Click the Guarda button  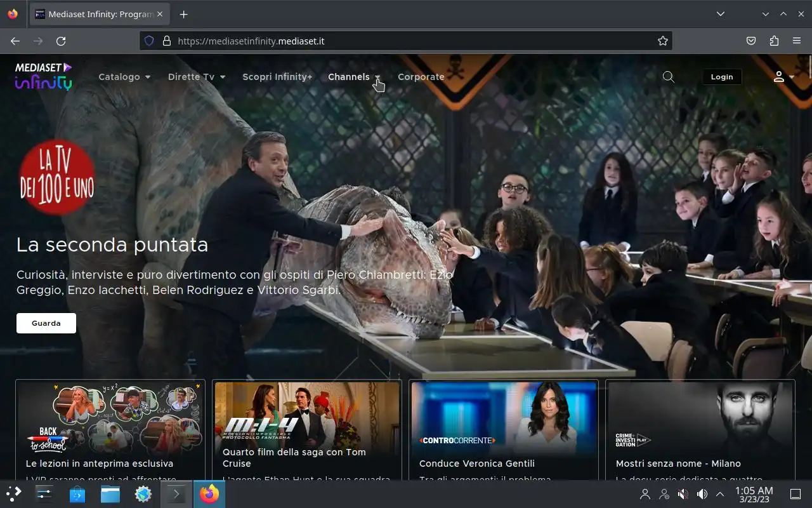[46, 323]
